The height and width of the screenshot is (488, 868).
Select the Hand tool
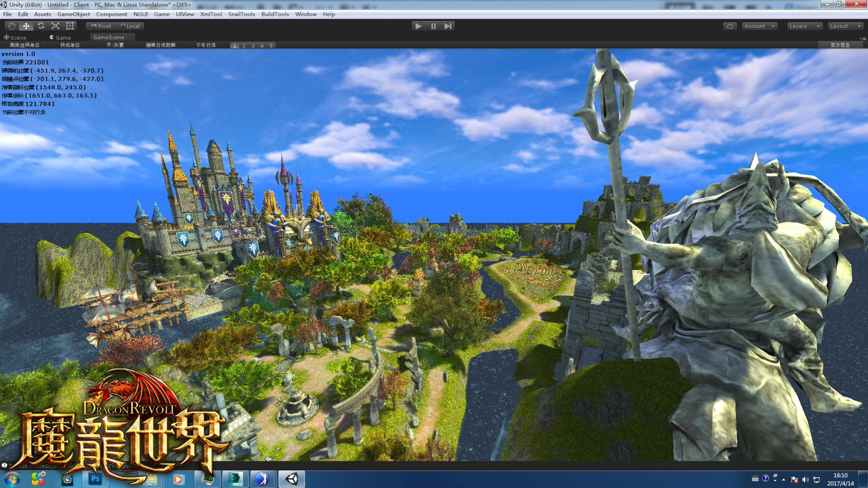(12, 26)
